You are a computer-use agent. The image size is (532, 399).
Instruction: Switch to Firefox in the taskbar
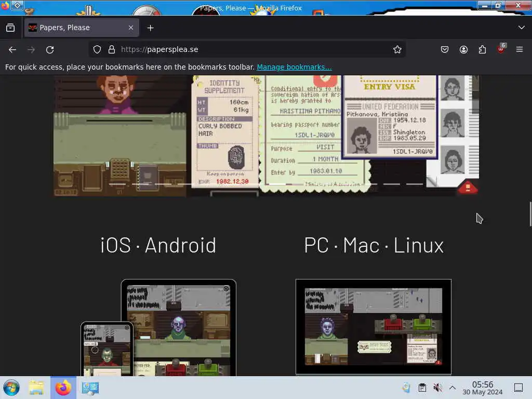(63, 388)
